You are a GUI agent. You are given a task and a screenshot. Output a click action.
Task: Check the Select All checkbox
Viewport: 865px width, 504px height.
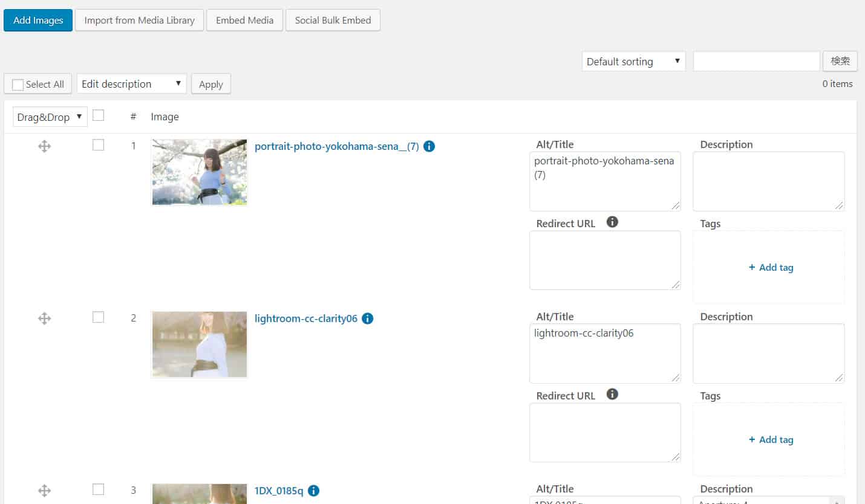(x=18, y=85)
